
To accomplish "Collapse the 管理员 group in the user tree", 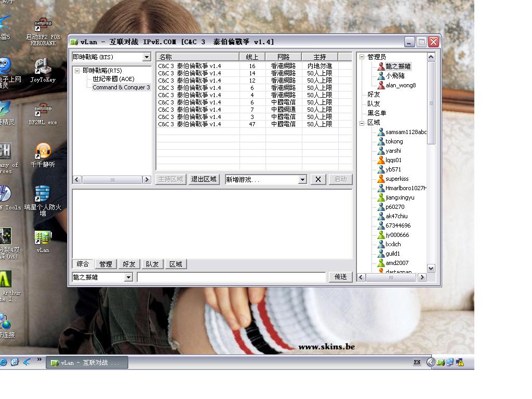I will 362,57.
